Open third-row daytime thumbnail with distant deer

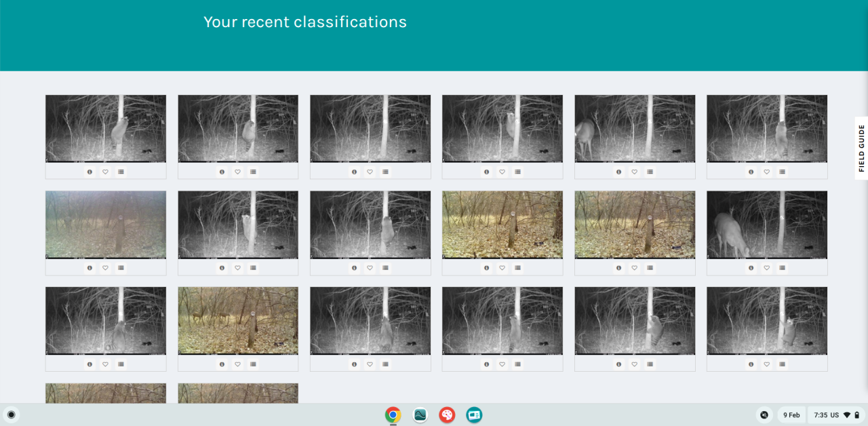point(238,321)
